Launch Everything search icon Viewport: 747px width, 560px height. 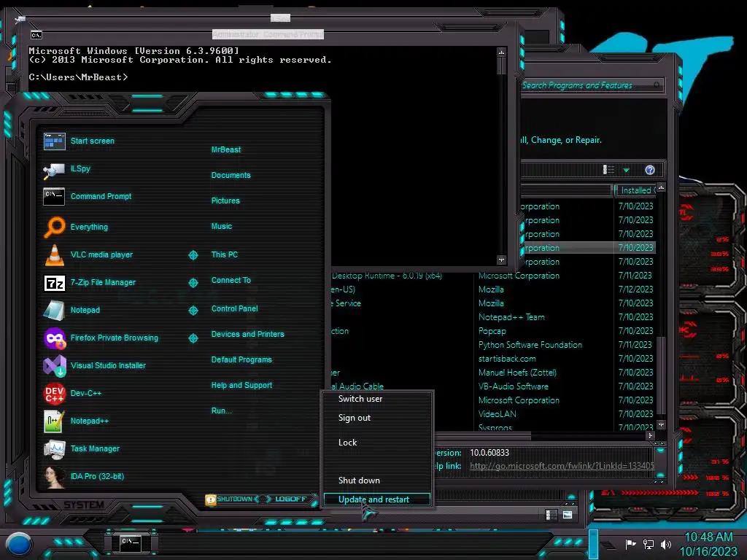[x=54, y=227]
